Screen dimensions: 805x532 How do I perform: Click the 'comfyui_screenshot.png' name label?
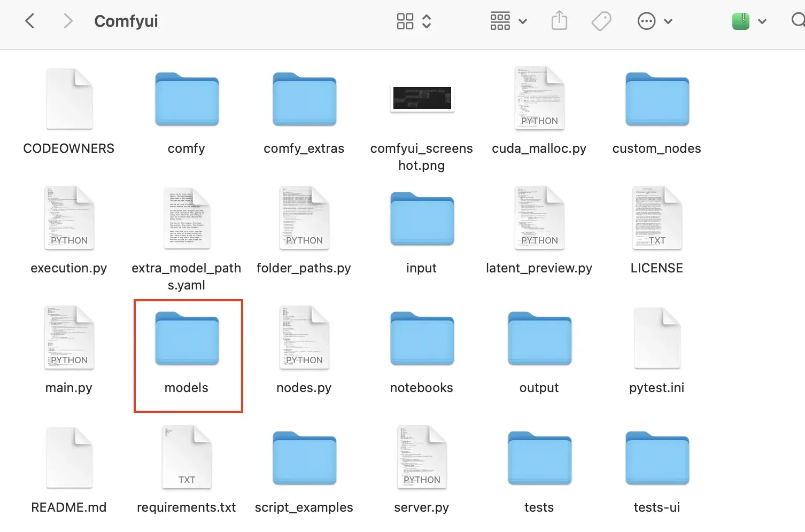tap(422, 157)
